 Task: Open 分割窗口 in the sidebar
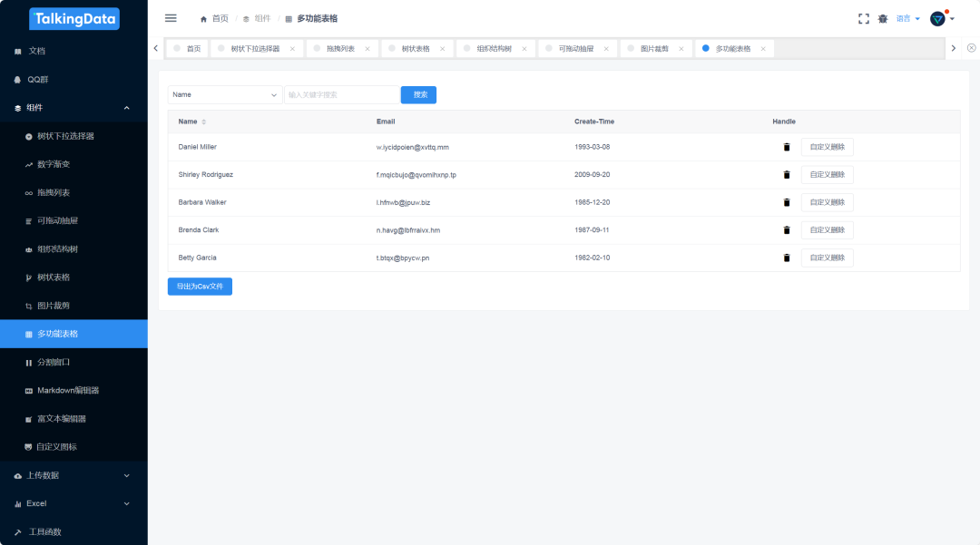[73, 362]
